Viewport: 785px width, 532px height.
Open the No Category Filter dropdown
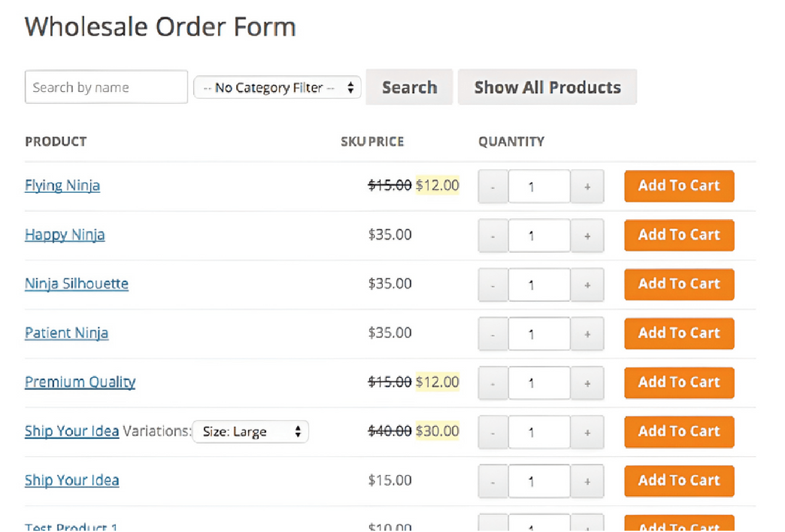point(277,87)
